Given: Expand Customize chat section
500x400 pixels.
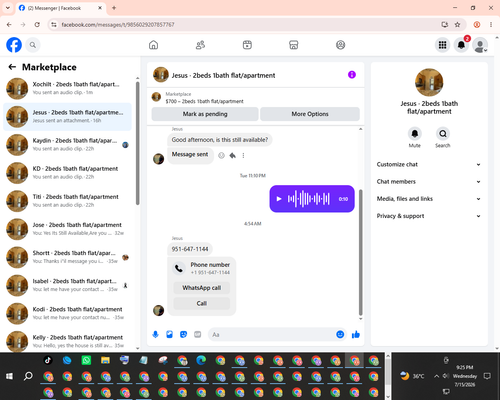Looking at the screenshot, I should coord(429,164).
